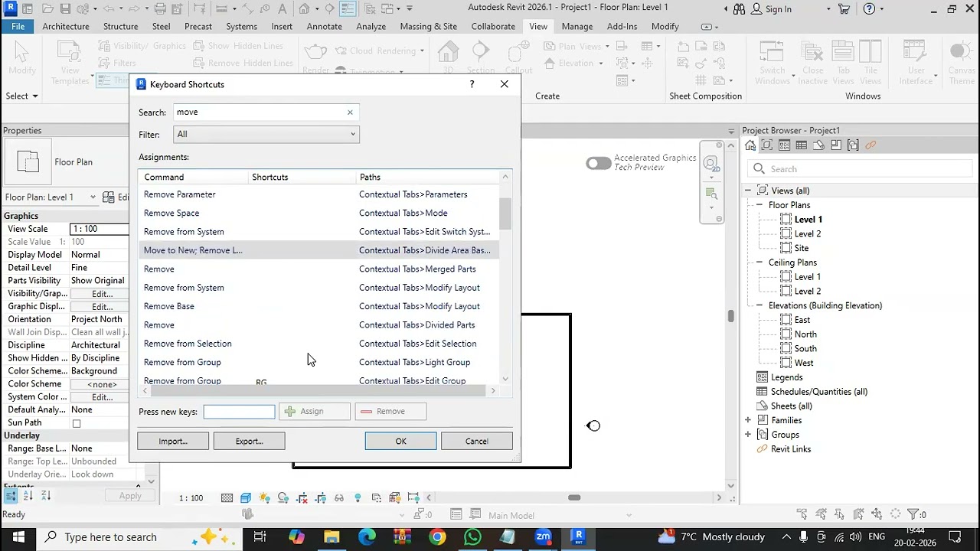Collapse Ceiling Plans node in Project Browser
The image size is (980, 551).
pyautogui.click(x=761, y=262)
